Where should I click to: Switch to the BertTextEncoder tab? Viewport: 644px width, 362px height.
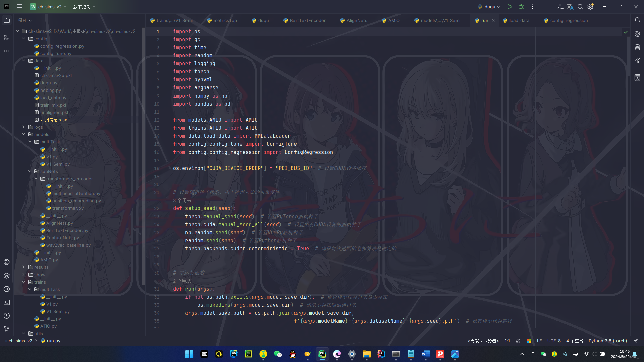click(x=305, y=20)
